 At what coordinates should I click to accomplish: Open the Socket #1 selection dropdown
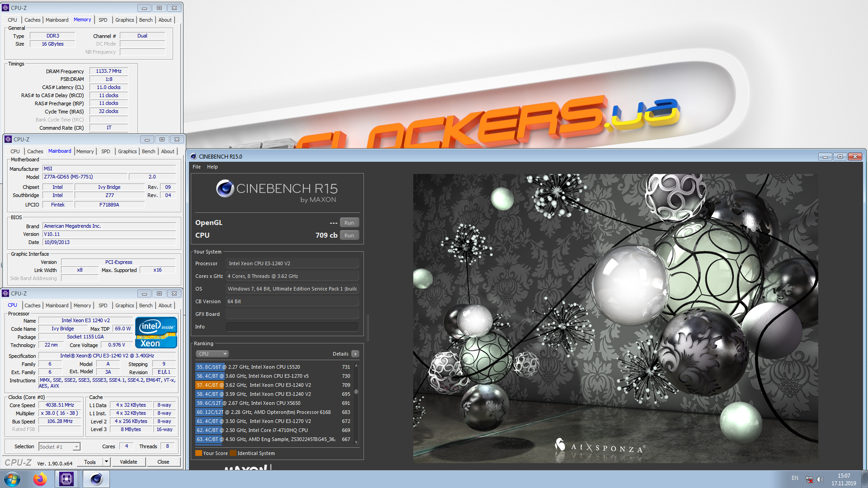59,447
